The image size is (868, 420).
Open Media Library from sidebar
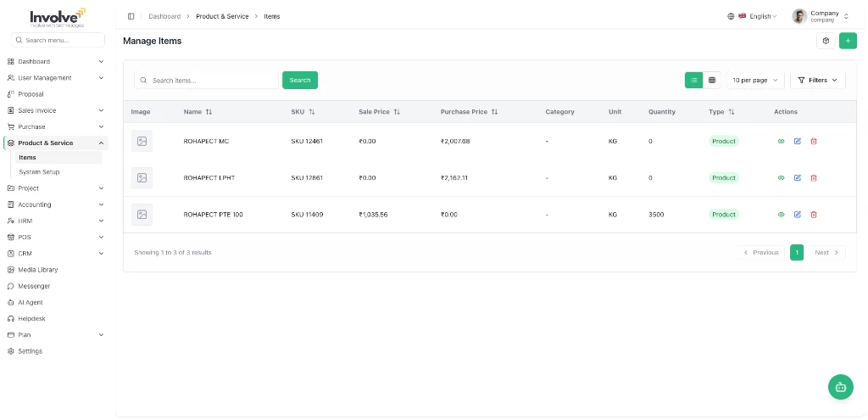point(55,270)
